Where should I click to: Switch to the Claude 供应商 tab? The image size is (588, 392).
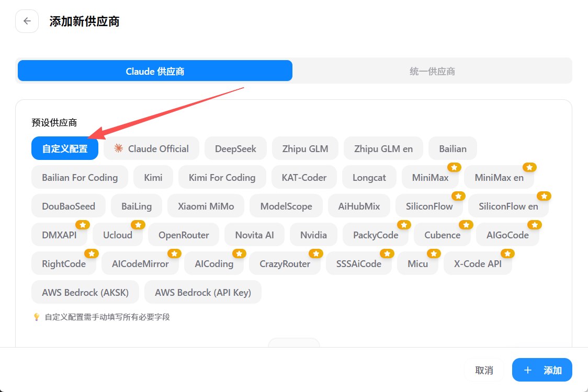(155, 71)
